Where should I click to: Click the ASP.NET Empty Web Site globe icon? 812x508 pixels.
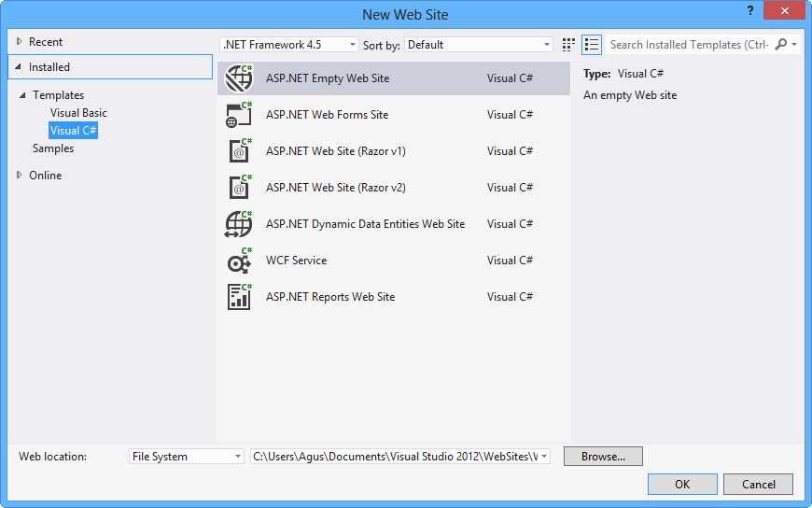coord(239,78)
